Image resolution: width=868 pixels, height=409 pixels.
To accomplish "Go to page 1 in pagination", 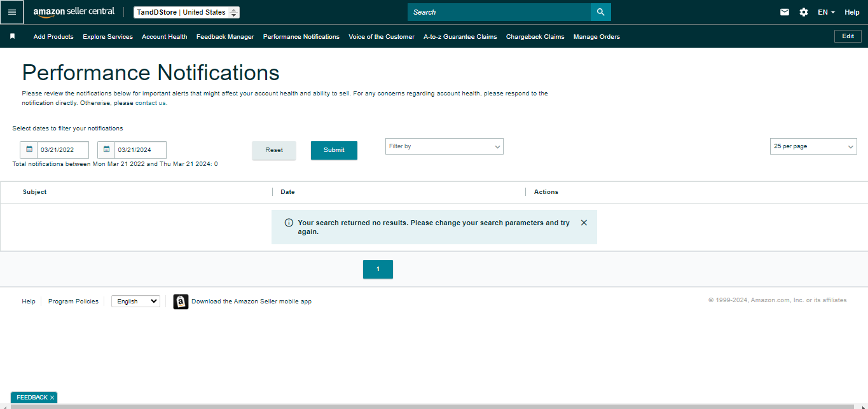I will point(378,269).
